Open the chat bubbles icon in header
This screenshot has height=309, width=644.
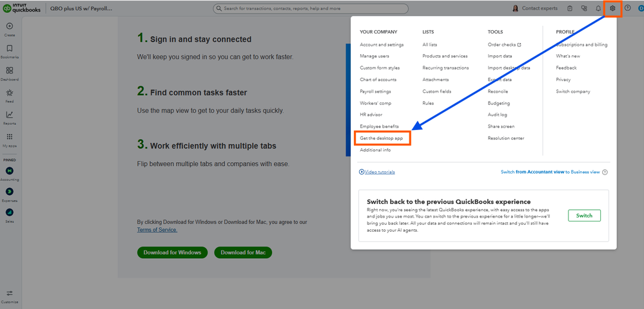[x=584, y=8]
